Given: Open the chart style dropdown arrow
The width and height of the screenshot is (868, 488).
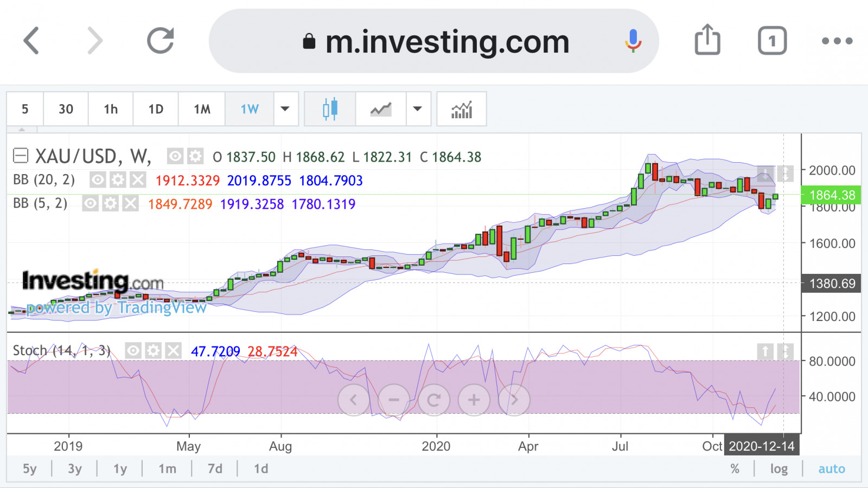Looking at the screenshot, I should coord(418,109).
